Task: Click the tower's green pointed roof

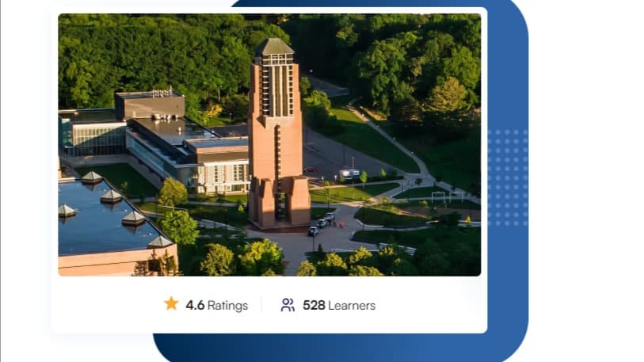Action: tap(274, 47)
